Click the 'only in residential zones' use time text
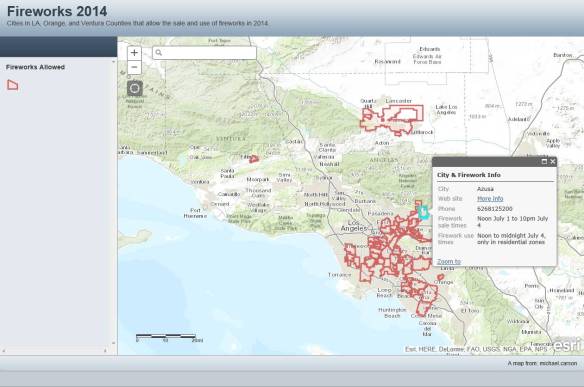584x387 pixels. pos(511,242)
